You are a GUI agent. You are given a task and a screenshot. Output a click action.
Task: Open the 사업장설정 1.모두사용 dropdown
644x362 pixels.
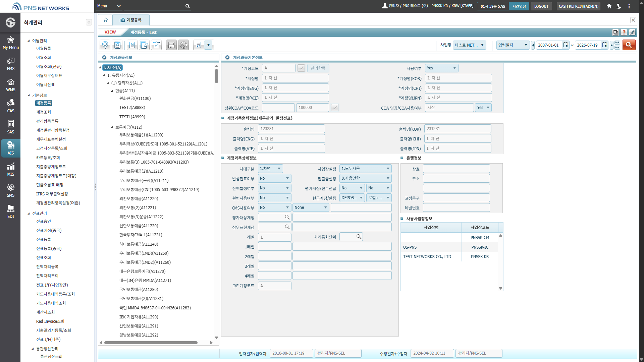tap(366, 169)
